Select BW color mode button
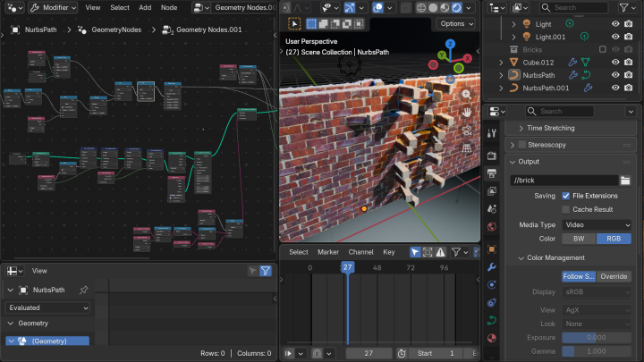Image resolution: width=644 pixels, height=362 pixels. coord(579,239)
